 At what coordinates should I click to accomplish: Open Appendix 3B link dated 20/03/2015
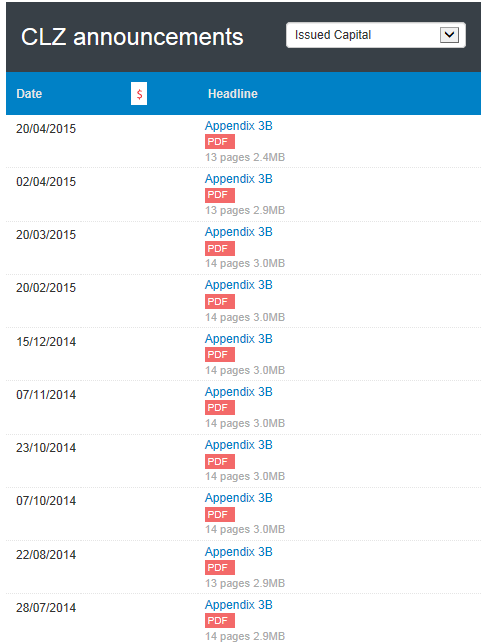pos(239,232)
